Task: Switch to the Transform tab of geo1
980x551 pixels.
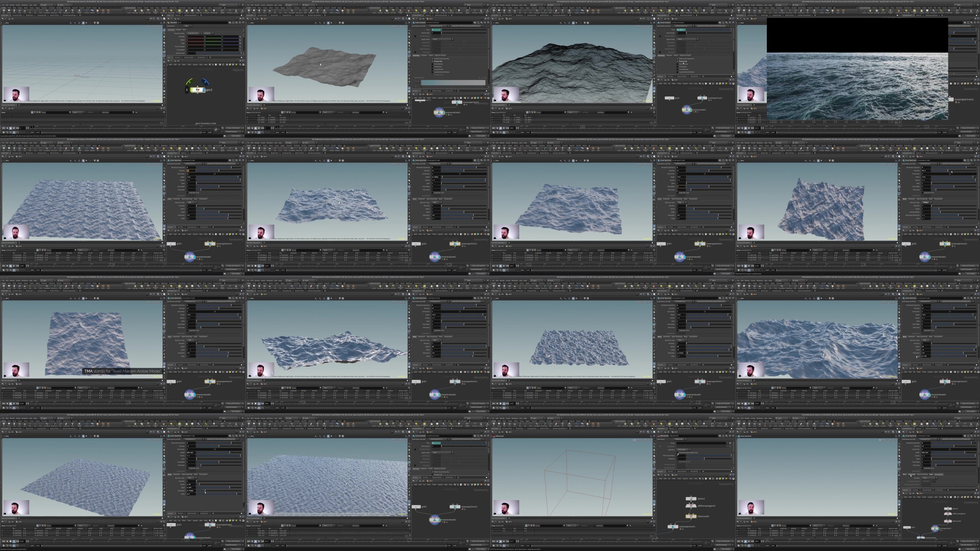Action: coord(171,30)
